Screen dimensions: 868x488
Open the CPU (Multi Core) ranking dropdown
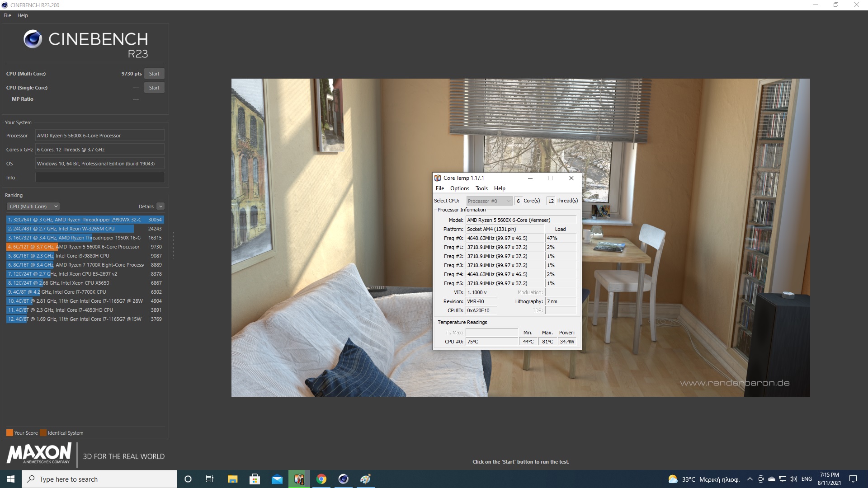[x=33, y=206]
